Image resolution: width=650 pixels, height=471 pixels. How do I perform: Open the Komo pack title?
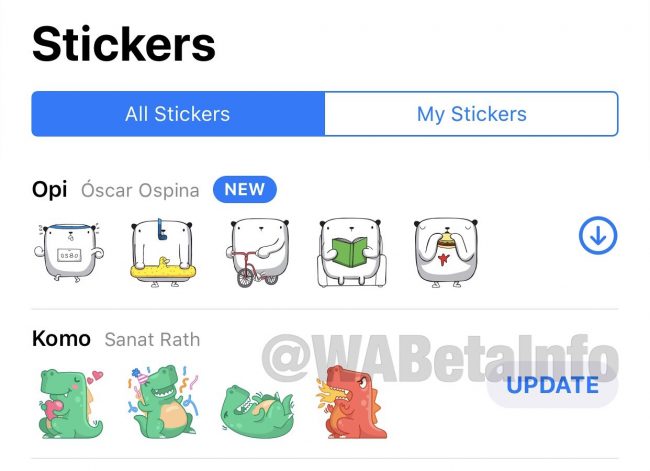(61, 339)
